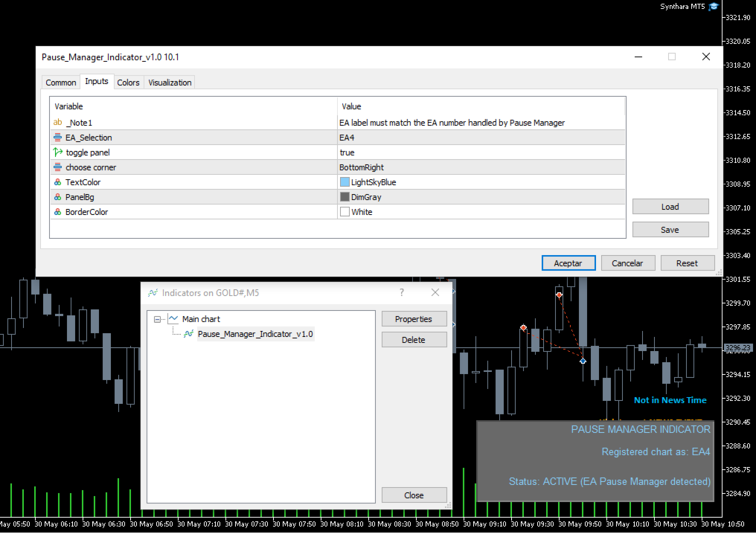Click the Pause_Manager_Indicator tree item icon

tap(188, 333)
